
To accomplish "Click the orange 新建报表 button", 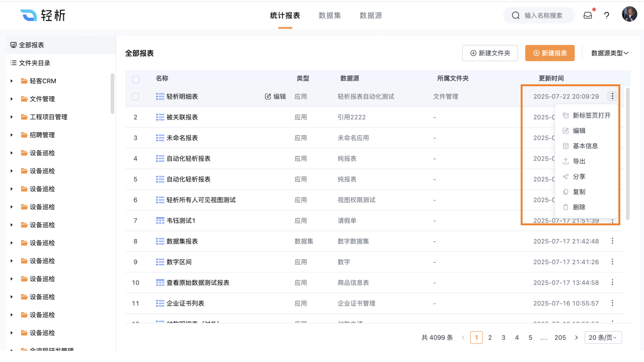I will pos(550,53).
